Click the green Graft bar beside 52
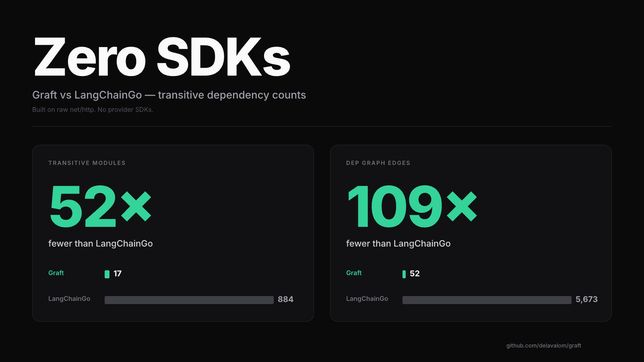Viewport: 644px width, 362px height. (404, 274)
